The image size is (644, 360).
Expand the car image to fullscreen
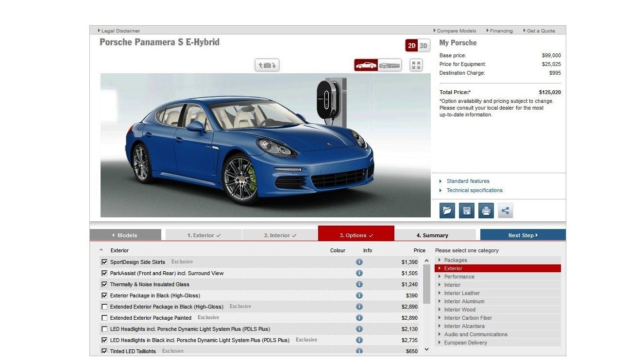pos(416,65)
